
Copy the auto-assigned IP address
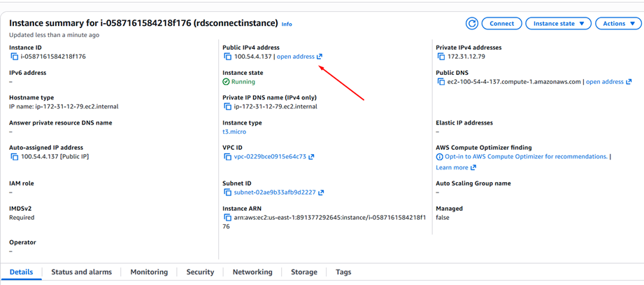click(x=15, y=157)
